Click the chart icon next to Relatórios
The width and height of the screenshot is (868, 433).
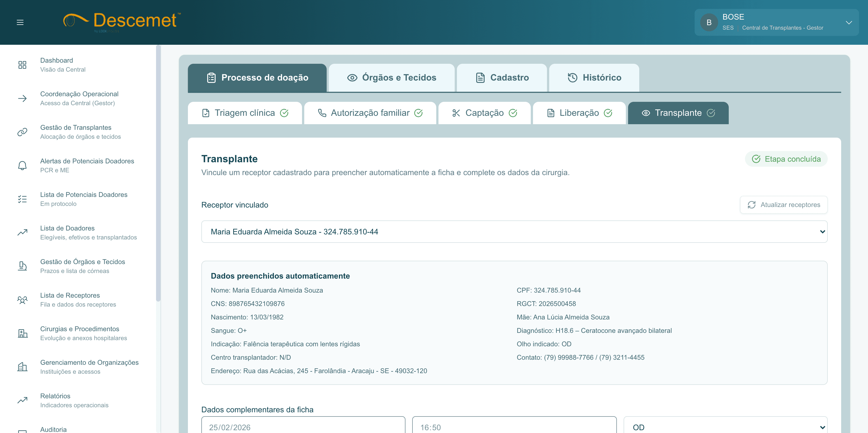22,400
